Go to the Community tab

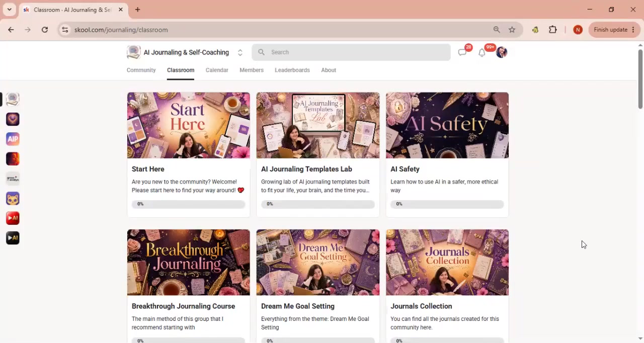[141, 70]
